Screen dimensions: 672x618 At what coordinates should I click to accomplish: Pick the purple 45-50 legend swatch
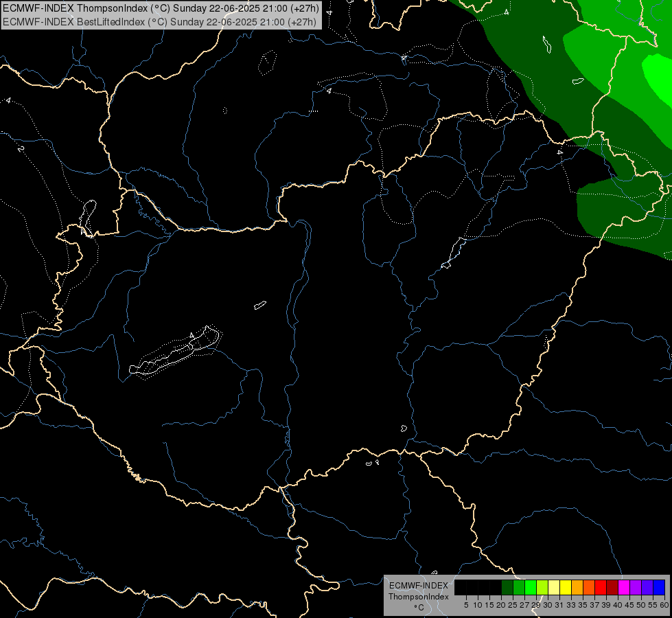(636, 587)
